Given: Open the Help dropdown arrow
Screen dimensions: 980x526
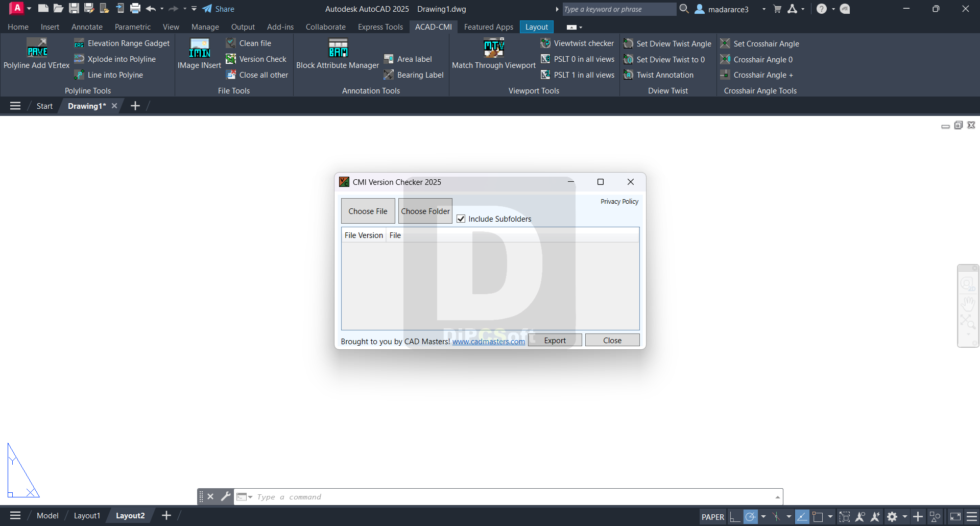Looking at the screenshot, I should point(833,9).
